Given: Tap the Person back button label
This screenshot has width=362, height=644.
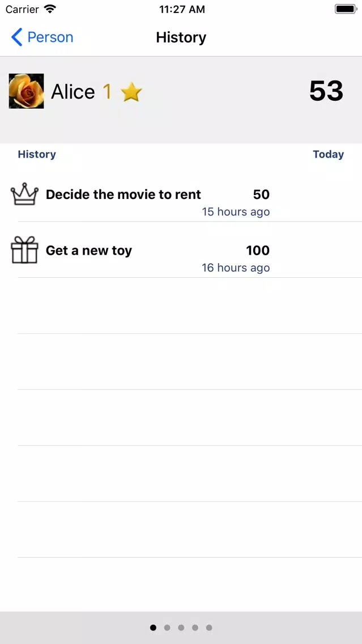Looking at the screenshot, I should pyautogui.click(x=50, y=37).
